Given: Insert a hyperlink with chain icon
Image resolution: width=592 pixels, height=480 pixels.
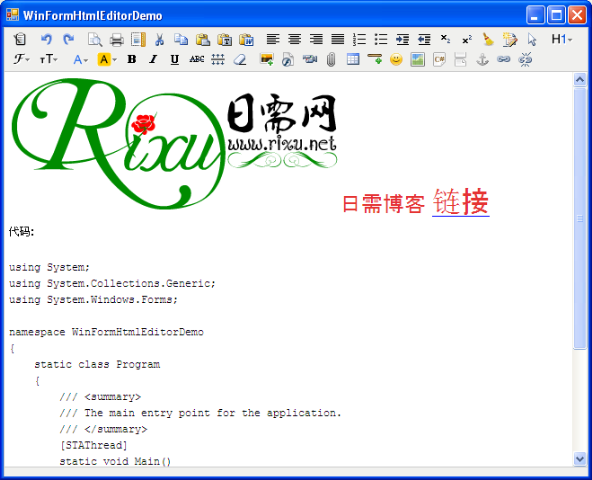Looking at the screenshot, I should [504, 59].
